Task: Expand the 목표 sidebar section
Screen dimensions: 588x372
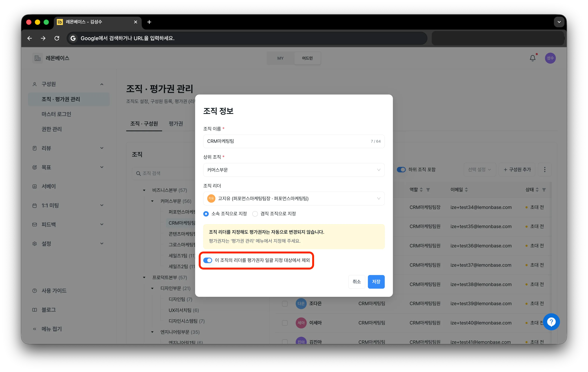Action: pyautogui.click(x=102, y=167)
